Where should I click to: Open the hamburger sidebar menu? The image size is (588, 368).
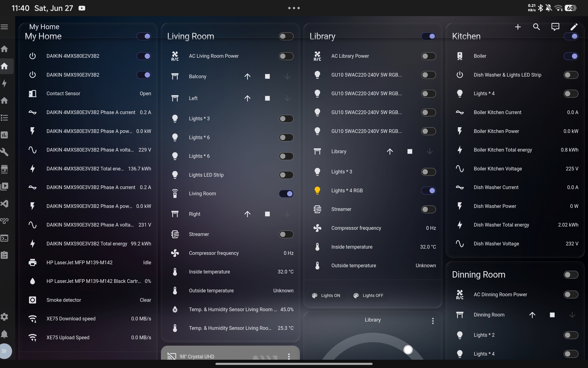coord(4,27)
